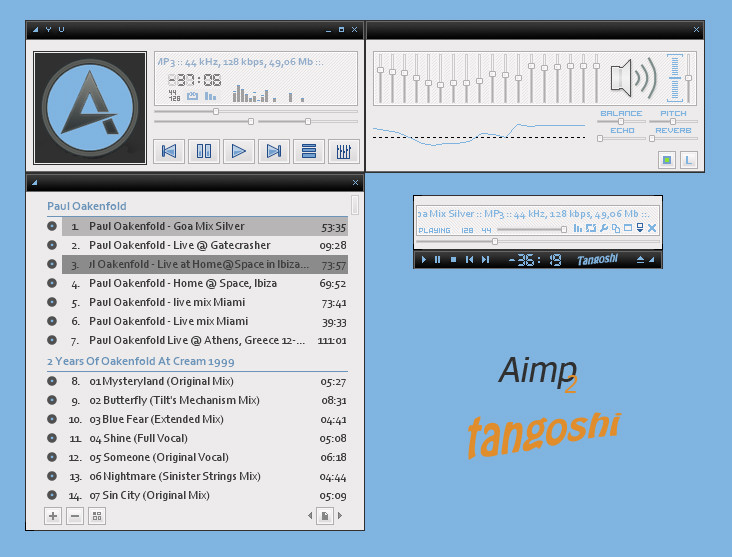Click the disc icon beside 04 Shine (Full Vocal)
Screen dimensions: 732x557
pos(52,438)
